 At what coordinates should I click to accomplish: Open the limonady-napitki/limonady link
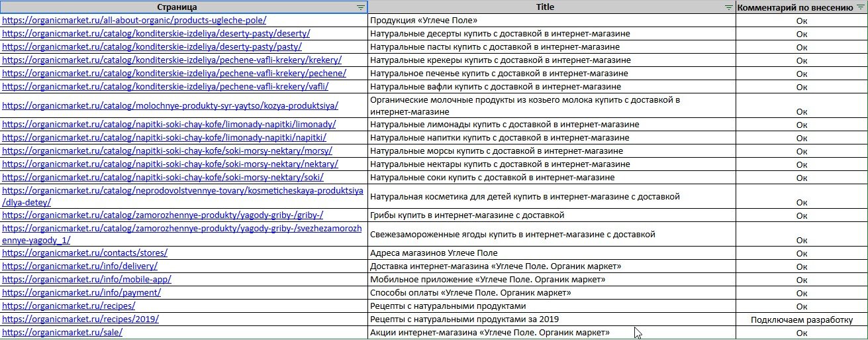tap(169, 125)
